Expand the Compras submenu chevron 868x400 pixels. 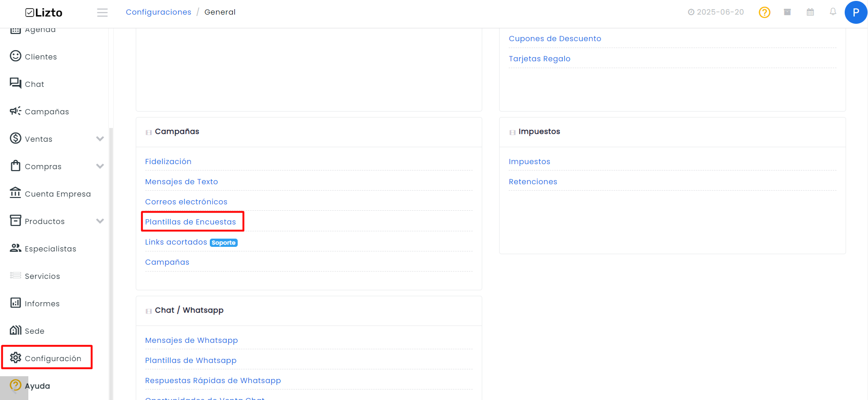tap(100, 166)
